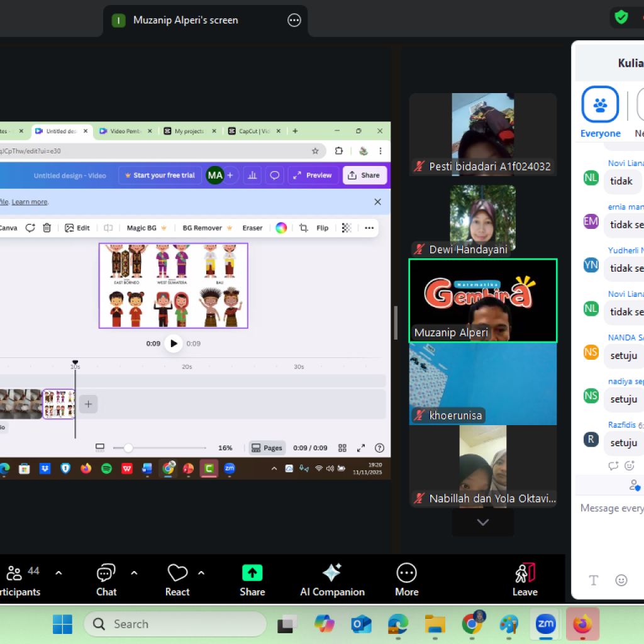The height and width of the screenshot is (644, 644).
Task: Open the More options ellipsis in toolbar
Action: [406, 573]
